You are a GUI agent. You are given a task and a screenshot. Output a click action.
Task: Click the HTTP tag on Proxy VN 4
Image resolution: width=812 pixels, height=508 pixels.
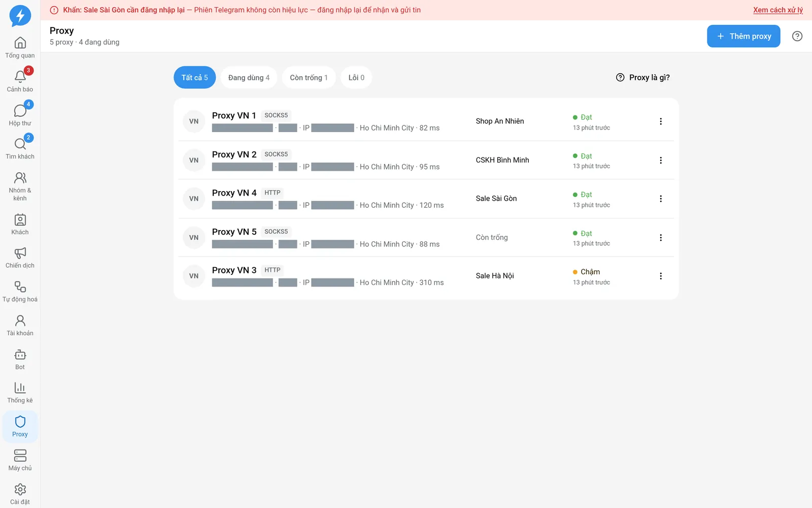(x=273, y=193)
